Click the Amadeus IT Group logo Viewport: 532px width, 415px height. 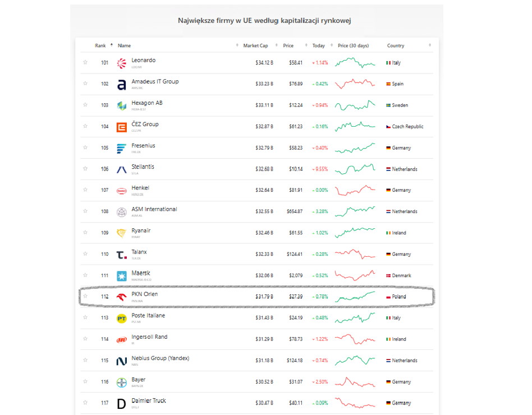coord(121,85)
